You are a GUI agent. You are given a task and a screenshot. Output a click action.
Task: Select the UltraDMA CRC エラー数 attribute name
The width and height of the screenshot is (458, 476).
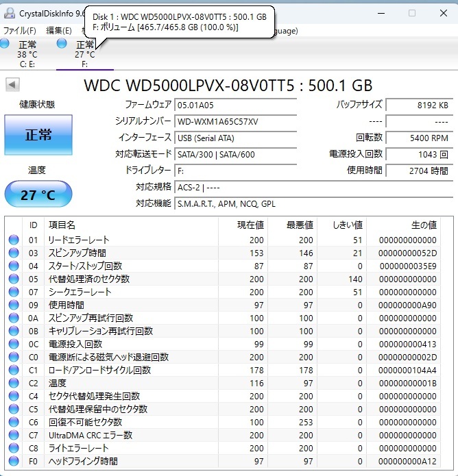(x=91, y=435)
